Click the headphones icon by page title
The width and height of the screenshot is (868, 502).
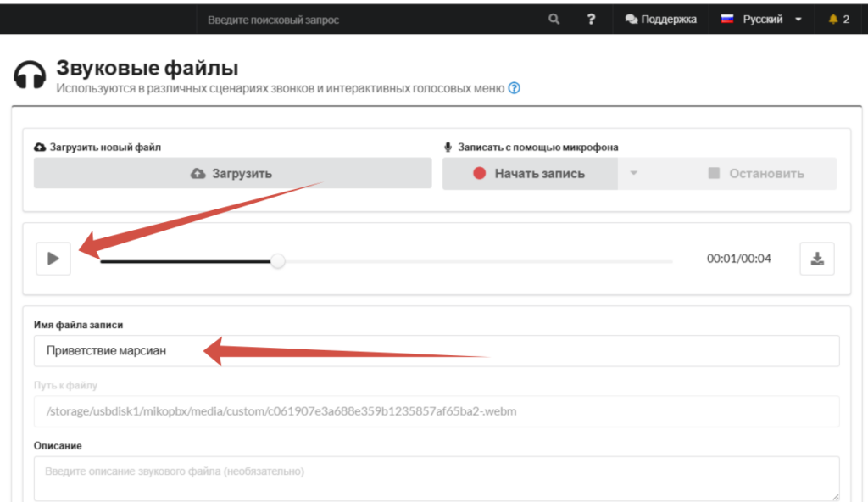tap(30, 75)
